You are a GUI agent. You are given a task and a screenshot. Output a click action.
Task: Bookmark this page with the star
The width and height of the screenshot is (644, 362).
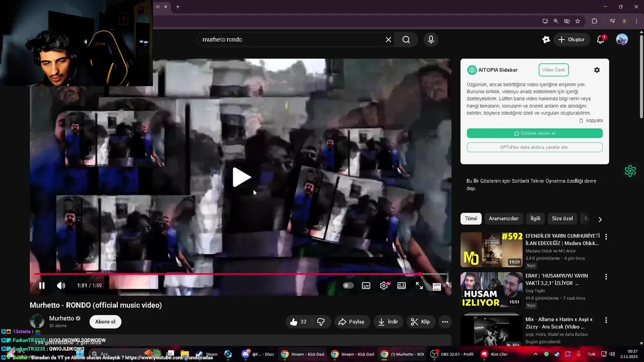tap(578, 21)
